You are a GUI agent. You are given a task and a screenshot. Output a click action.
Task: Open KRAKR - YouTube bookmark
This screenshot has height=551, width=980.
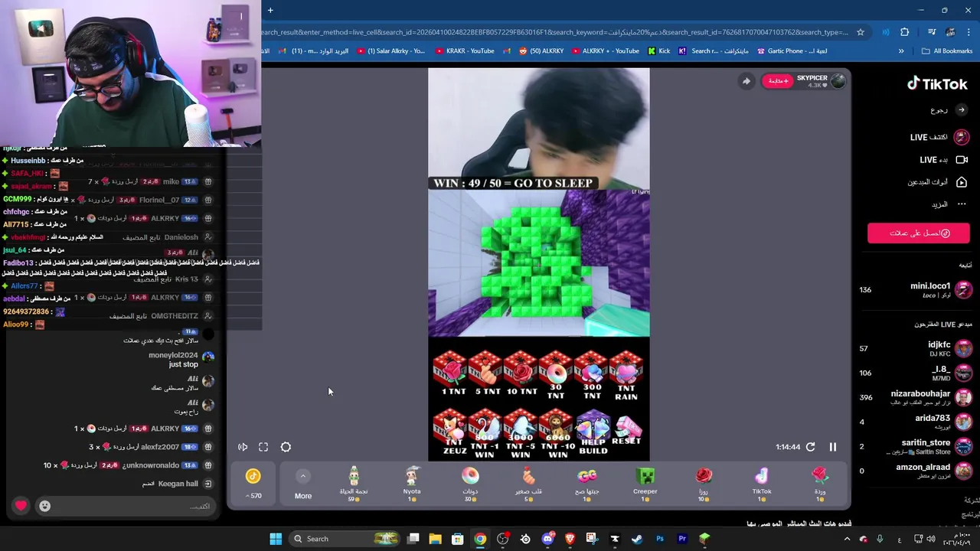pos(465,51)
